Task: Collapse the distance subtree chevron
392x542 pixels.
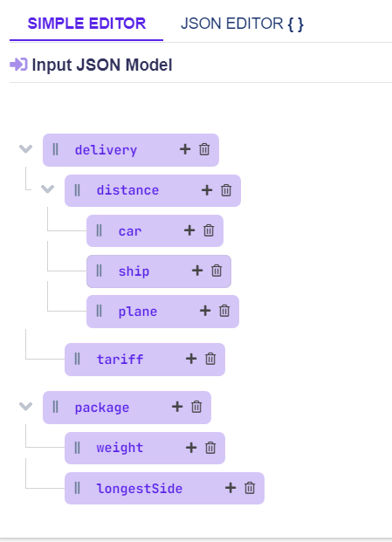Action: (x=47, y=189)
